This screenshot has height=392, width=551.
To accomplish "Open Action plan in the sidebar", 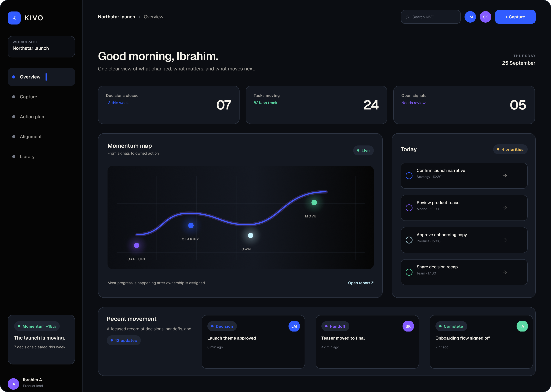I will [x=41, y=117].
